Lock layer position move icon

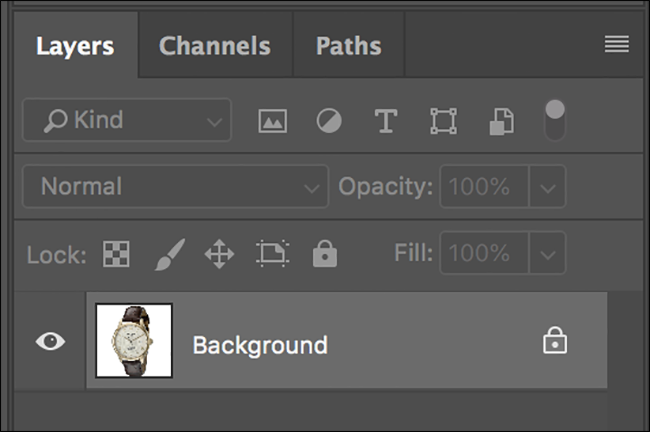click(x=219, y=254)
